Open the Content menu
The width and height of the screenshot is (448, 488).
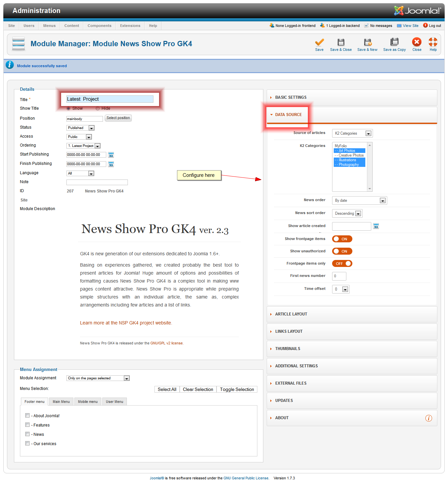(72, 26)
